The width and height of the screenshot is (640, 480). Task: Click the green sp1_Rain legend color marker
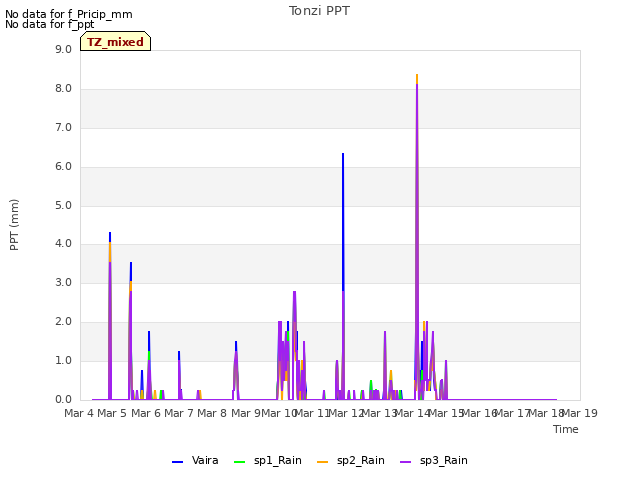pos(240,462)
